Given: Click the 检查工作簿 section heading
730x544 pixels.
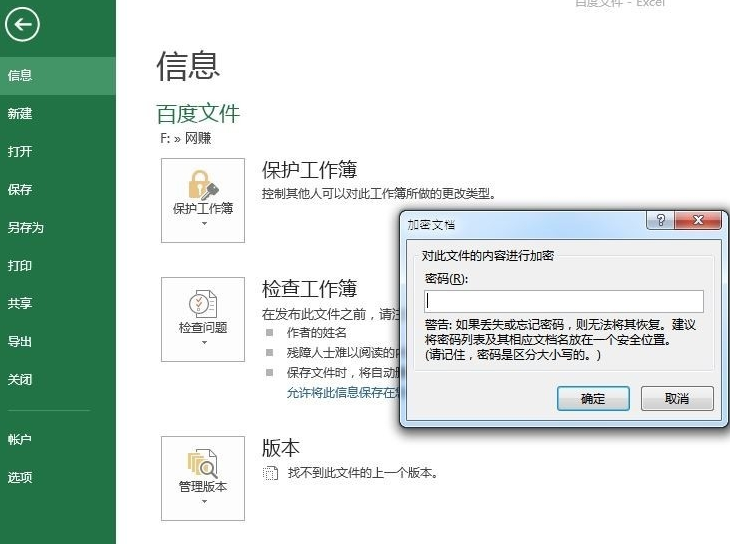Looking at the screenshot, I should pos(310,289).
